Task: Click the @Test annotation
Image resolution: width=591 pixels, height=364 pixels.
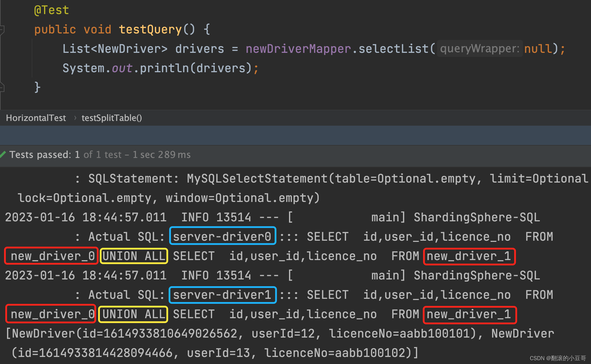Action: click(52, 10)
